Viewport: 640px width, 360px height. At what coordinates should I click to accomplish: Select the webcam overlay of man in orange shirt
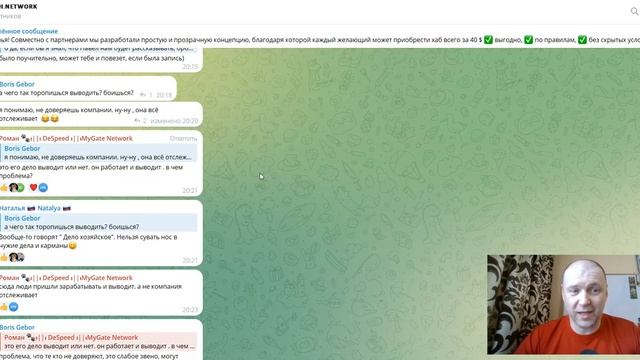(563, 304)
